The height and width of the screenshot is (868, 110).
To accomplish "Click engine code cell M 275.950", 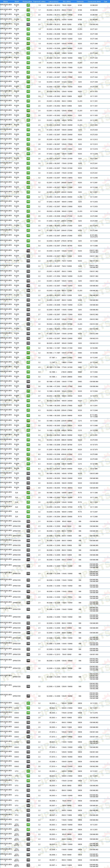I will coord(94,440).
